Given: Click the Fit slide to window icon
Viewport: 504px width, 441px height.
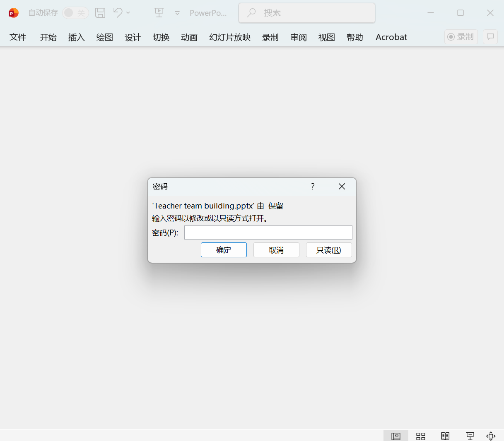Looking at the screenshot, I should (491, 436).
